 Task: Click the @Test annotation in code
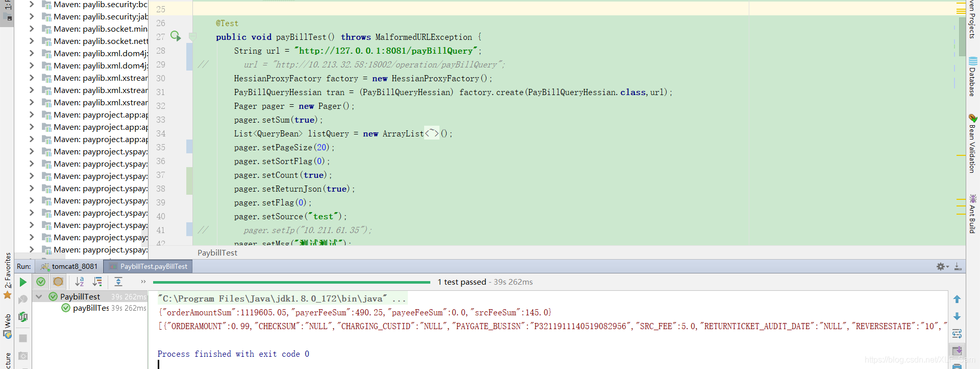pyautogui.click(x=227, y=23)
